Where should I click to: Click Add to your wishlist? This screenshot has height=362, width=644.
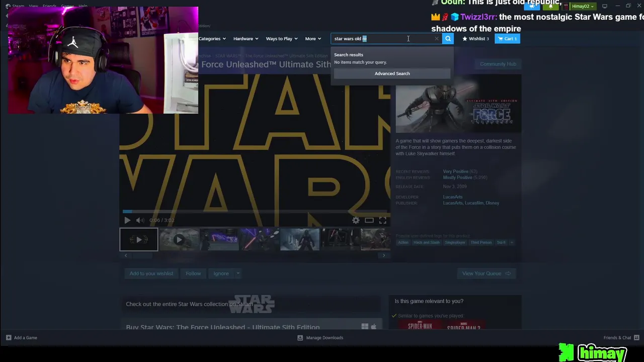coord(151,274)
